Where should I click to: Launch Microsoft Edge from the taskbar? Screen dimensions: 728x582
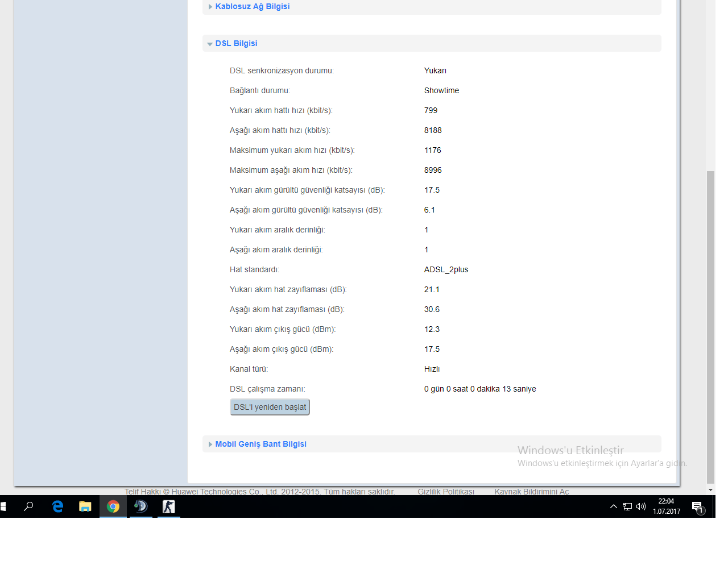57,506
